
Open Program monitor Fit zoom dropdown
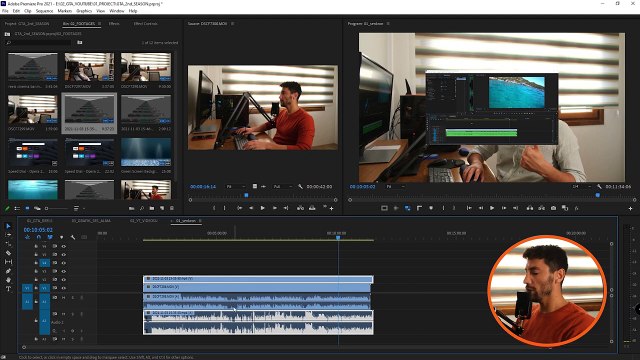pos(396,187)
